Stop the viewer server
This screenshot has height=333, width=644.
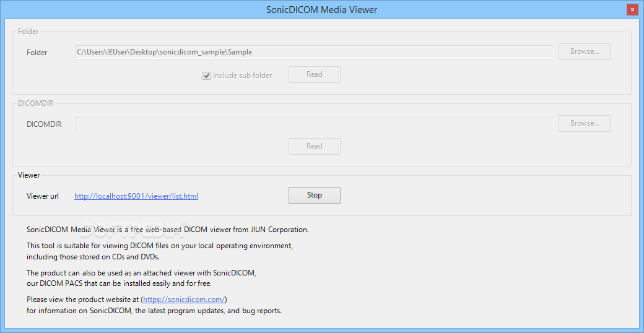[x=314, y=195]
